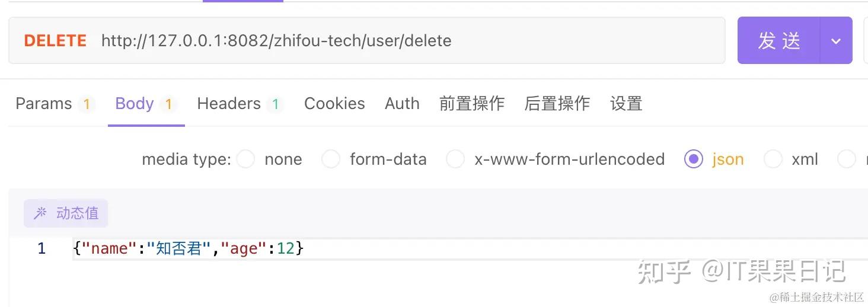Select the xml media type radio
Image resolution: width=868 pixels, height=307 pixels.
pyautogui.click(x=773, y=159)
